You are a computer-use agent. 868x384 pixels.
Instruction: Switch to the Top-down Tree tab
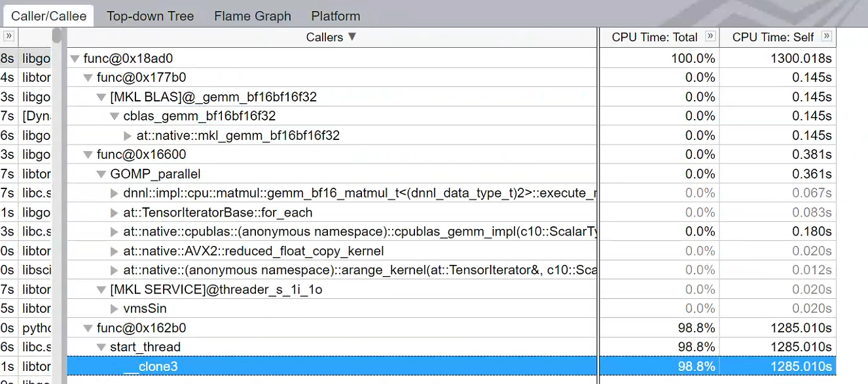click(x=150, y=16)
